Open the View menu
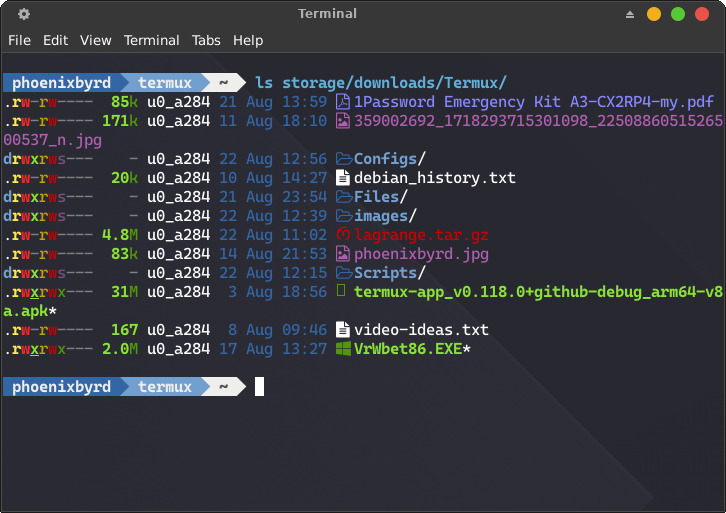Image resolution: width=726 pixels, height=513 pixels. [x=95, y=40]
